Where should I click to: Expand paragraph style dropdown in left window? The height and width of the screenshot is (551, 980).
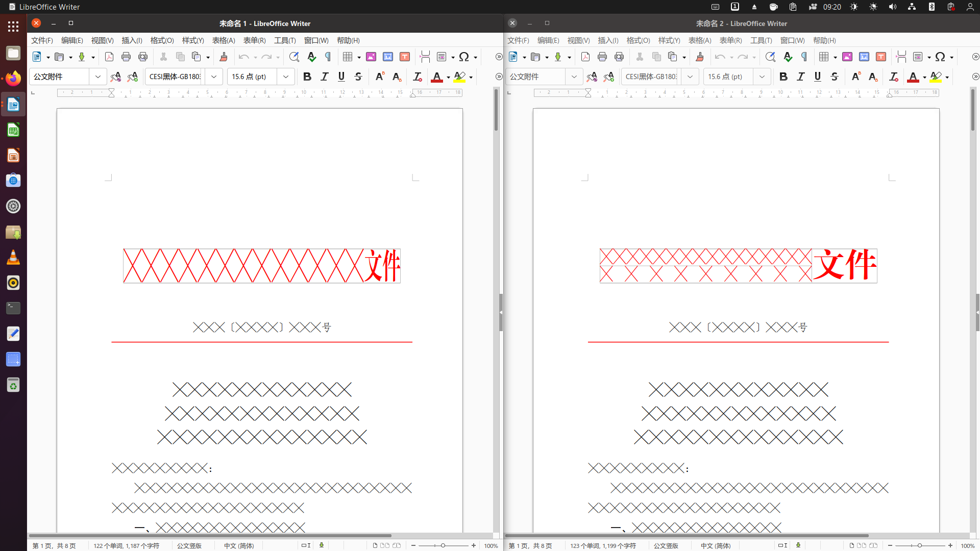tap(97, 77)
